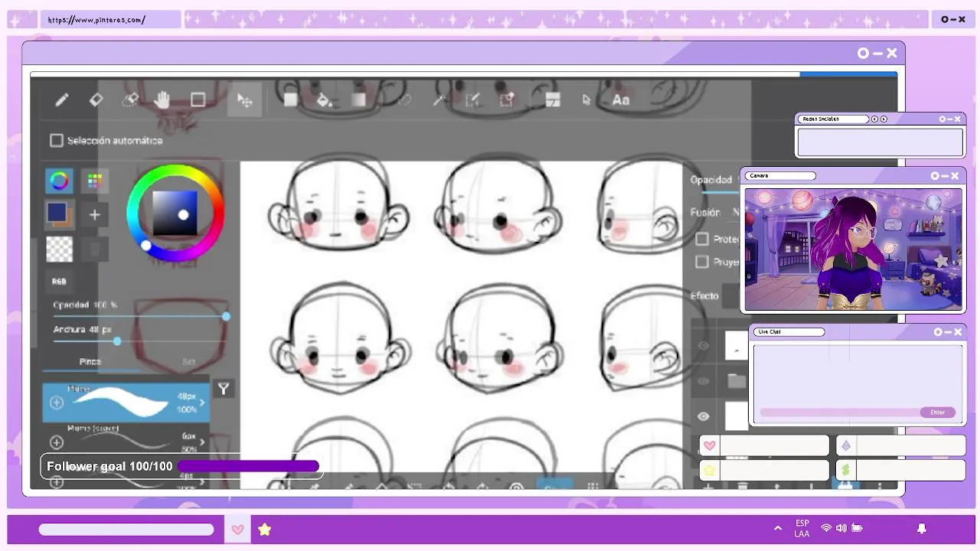
Task: Select the rectangle shape tool
Action: coord(198,99)
